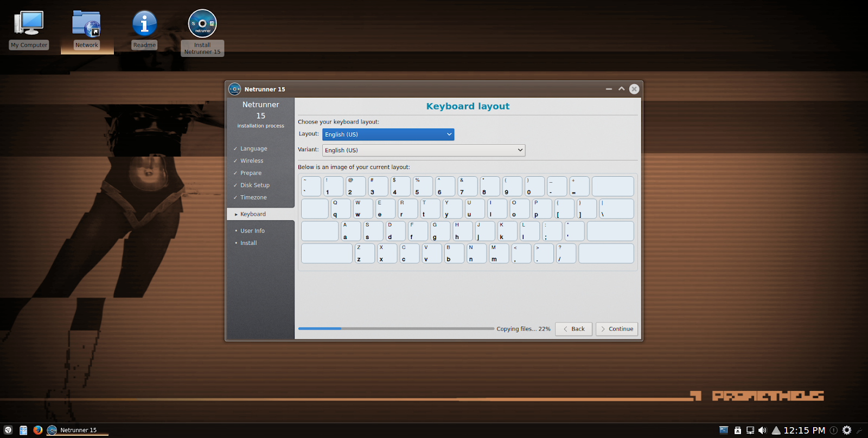Click the backslash key in the layout preview
The width and height of the screenshot is (868, 438).
pos(617,209)
